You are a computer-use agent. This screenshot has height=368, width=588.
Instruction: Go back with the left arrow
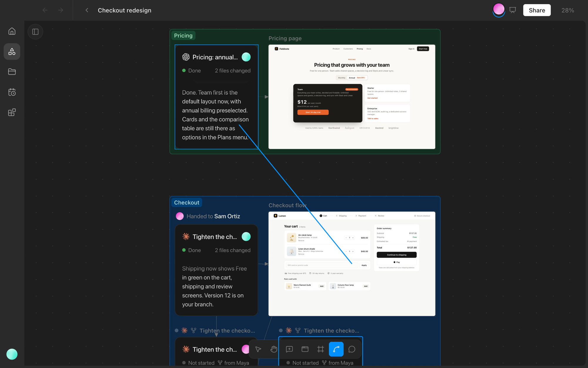click(x=45, y=10)
